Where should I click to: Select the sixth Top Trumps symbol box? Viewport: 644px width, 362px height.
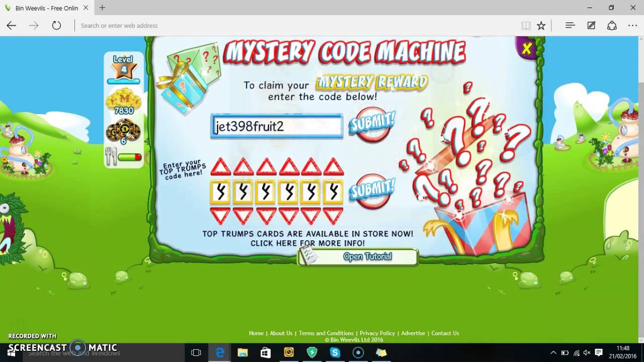click(x=333, y=192)
